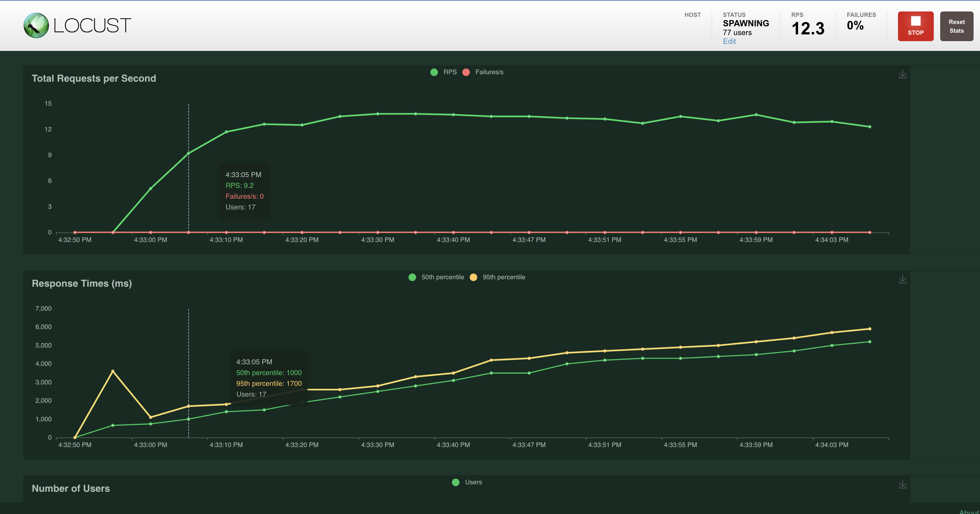The height and width of the screenshot is (514, 980).
Task: Toggle the 95th percentile legend item
Action: point(503,277)
